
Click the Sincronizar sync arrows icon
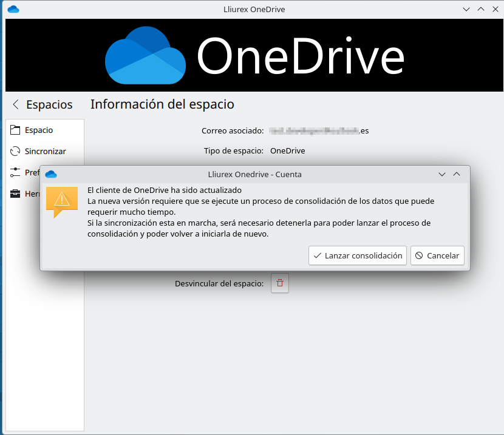pyautogui.click(x=16, y=152)
